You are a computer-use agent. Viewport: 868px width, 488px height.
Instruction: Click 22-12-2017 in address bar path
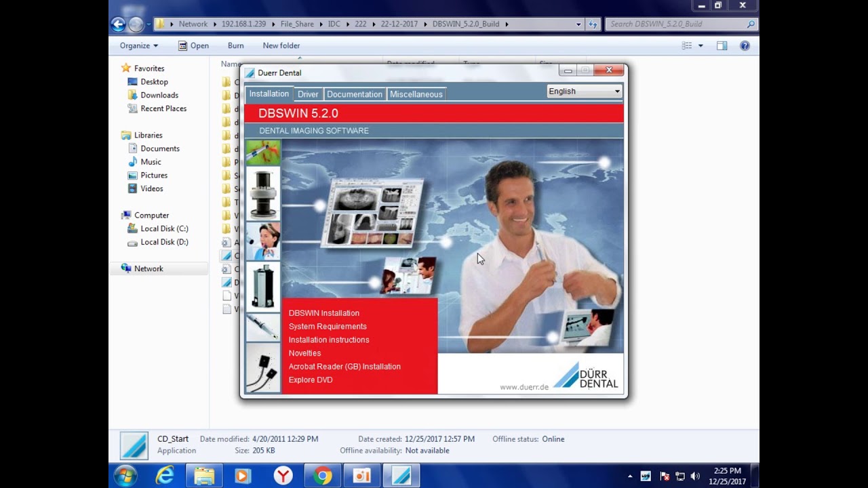point(399,24)
